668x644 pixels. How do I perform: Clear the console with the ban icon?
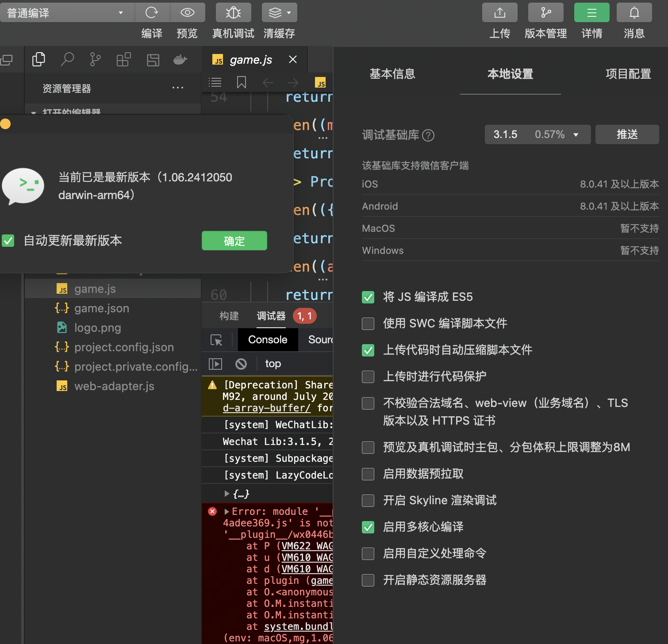(241, 364)
